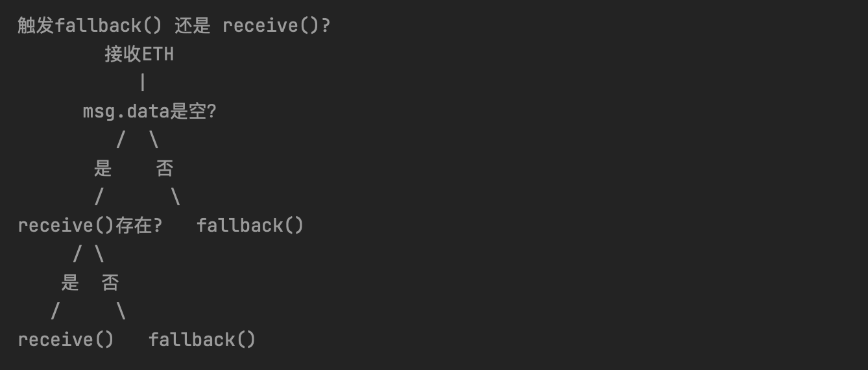This screenshot has height=370, width=868.
Task: Click the "receive()存在?" question text
Action: [x=90, y=226]
